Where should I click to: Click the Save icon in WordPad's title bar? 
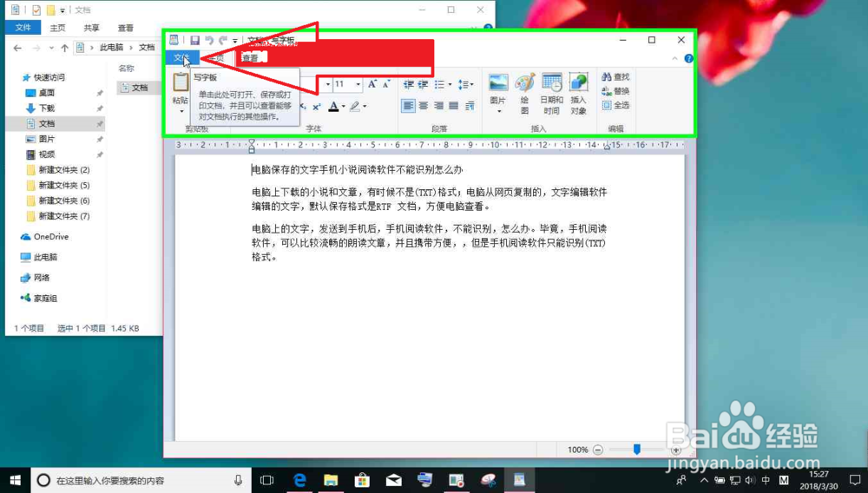[194, 41]
